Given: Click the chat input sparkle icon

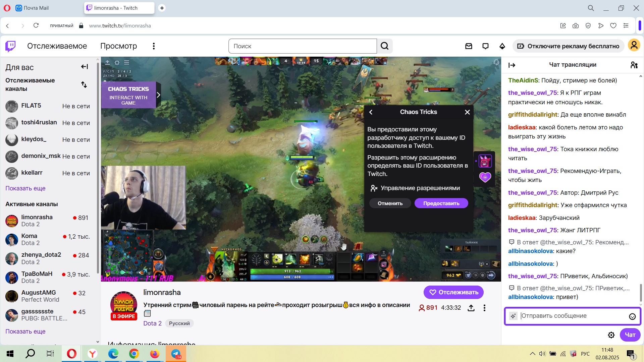Looking at the screenshot, I should point(513,316).
